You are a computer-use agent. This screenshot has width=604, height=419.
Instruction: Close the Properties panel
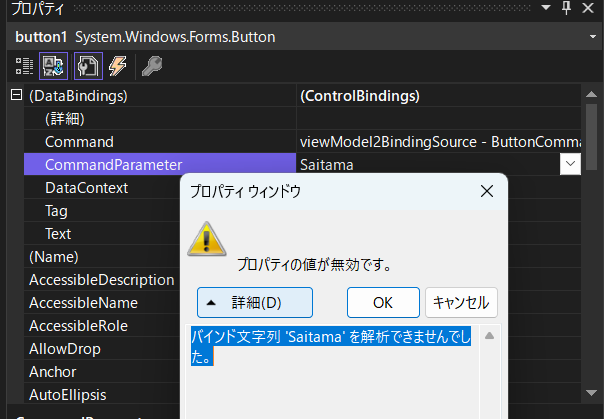tap(588, 8)
